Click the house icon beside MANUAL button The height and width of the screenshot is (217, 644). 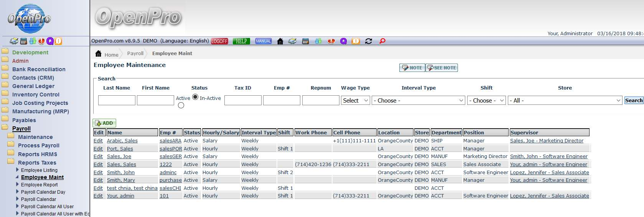coord(280,41)
